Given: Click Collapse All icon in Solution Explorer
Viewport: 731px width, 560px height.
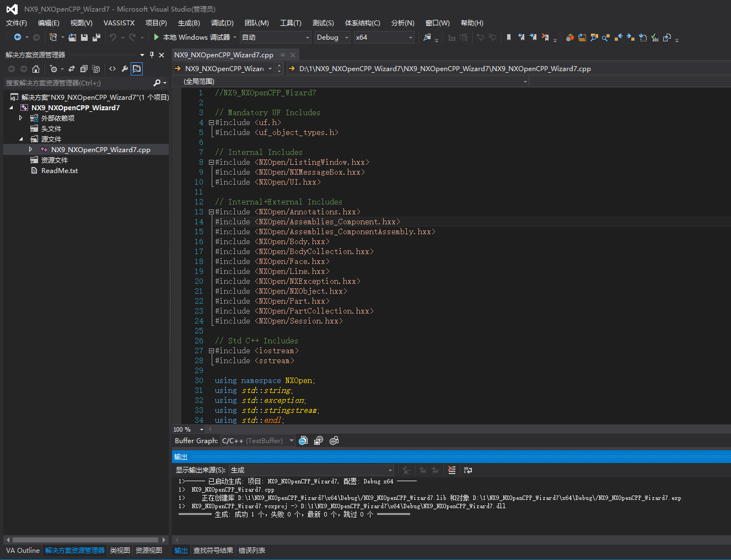Looking at the screenshot, I should pyautogui.click(x=84, y=69).
